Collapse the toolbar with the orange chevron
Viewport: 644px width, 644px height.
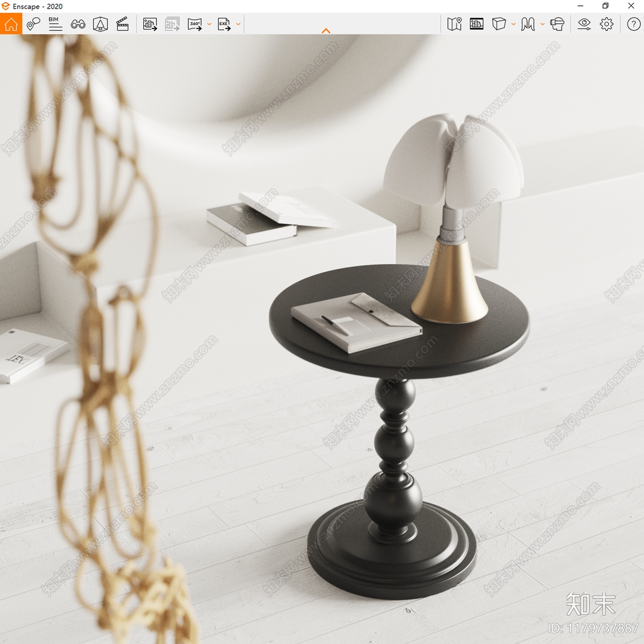pyautogui.click(x=326, y=31)
